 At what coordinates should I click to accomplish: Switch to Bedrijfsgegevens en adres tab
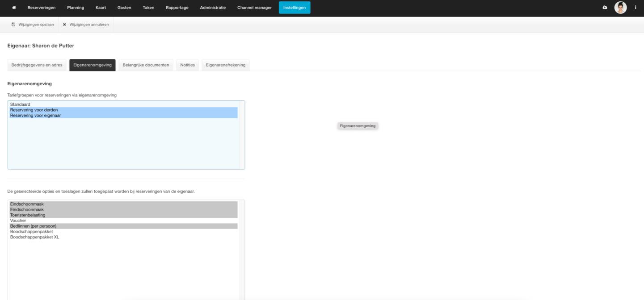click(x=37, y=65)
